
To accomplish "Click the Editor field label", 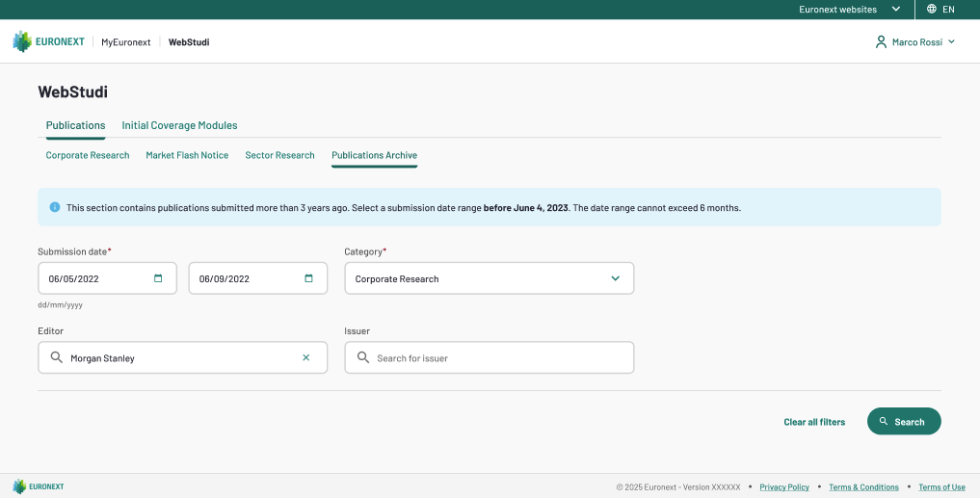I will tap(51, 330).
